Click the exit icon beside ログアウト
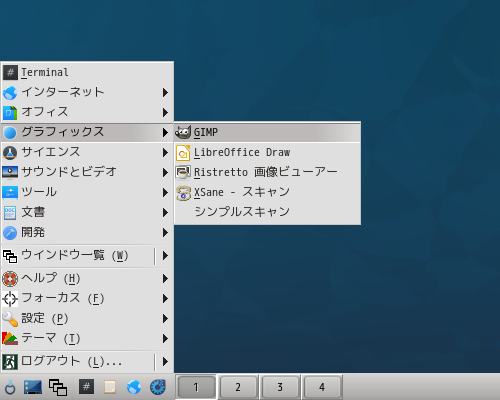Screen dimensions: 500x400 coord(10,362)
